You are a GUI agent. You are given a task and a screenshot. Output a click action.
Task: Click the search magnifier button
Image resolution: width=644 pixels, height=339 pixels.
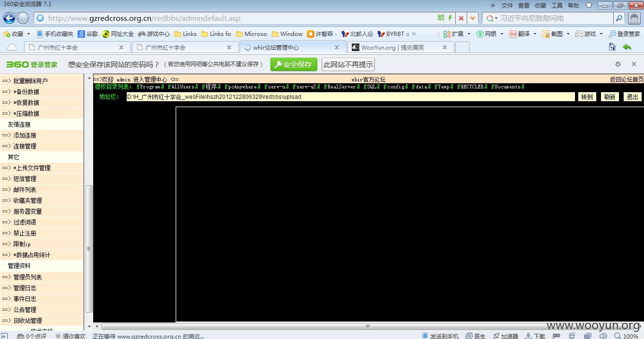(619, 18)
